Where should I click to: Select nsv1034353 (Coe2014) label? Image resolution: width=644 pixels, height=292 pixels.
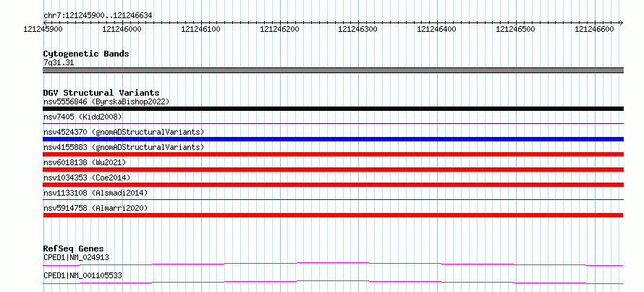[x=87, y=178]
